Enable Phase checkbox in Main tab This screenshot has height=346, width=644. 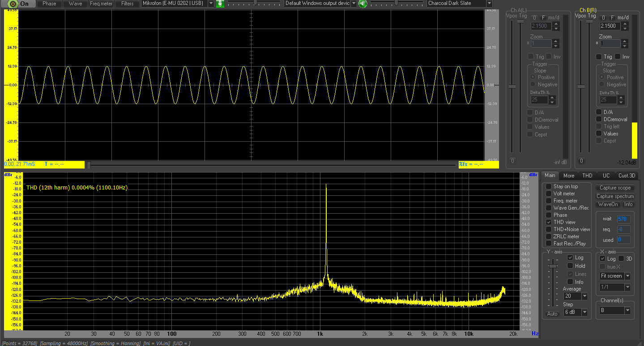549,215
